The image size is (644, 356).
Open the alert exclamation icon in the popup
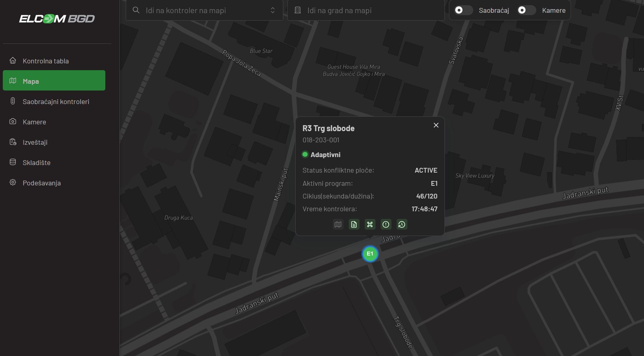point(386,224)
